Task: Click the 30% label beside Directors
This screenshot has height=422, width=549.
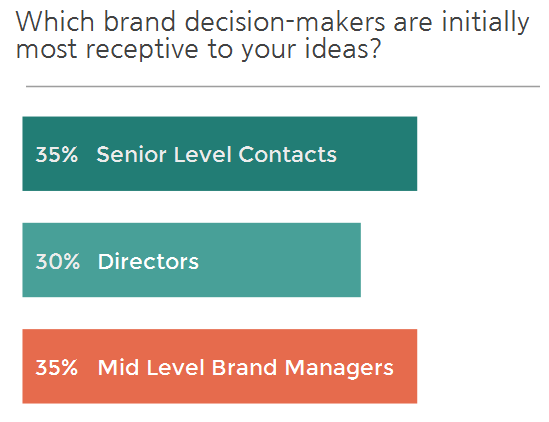Action: pyautogui.click(x=58, y=261)
